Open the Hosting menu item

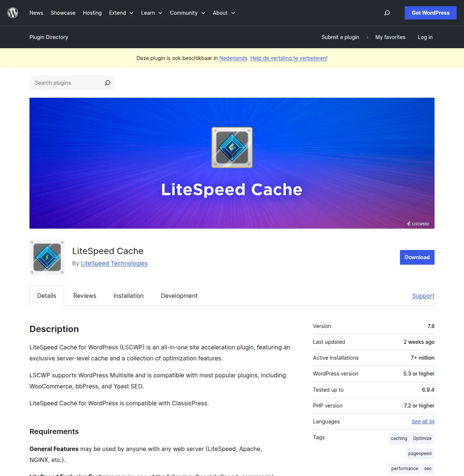coord(92,13)
